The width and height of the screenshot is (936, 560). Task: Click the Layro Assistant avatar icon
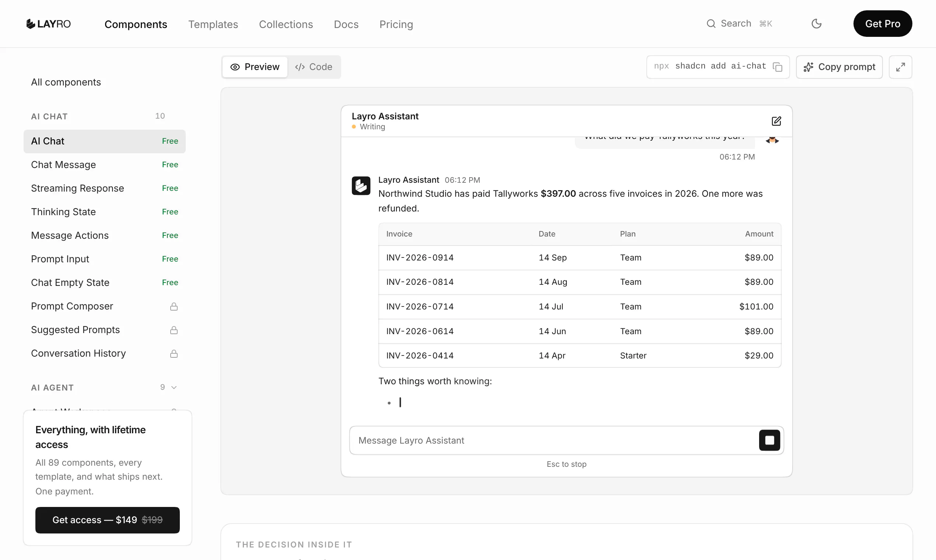(x=361, y=186)
